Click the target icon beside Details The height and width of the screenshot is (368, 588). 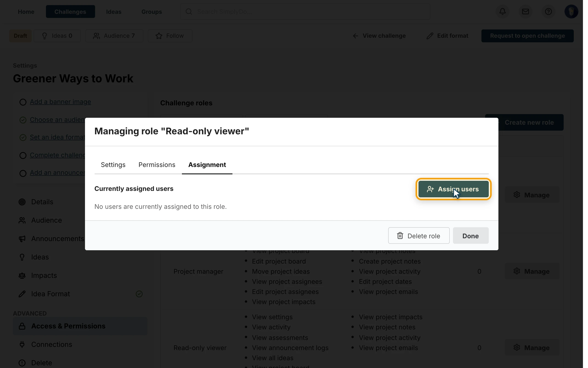coord(22,202)
